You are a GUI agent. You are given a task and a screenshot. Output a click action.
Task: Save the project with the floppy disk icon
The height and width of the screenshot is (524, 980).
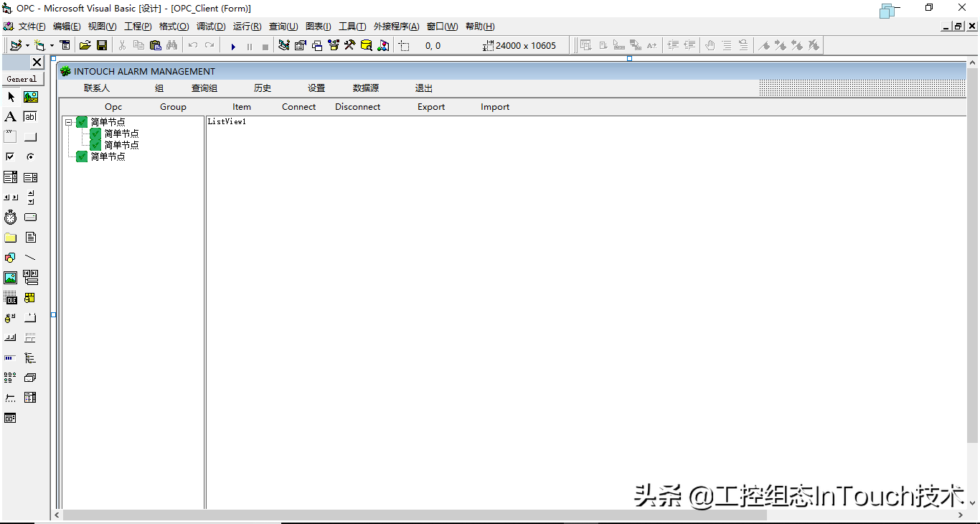tap(102, 45)
